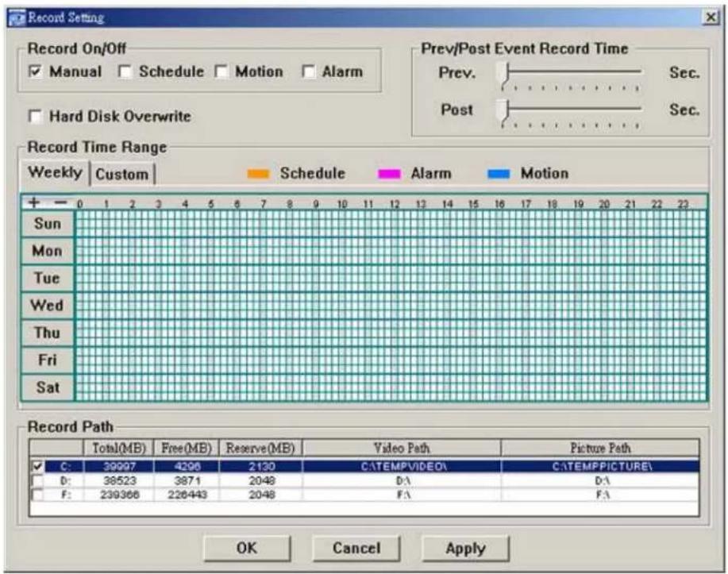Click the Free(MB) column header
Screen dimensions: 728x574
187,448
